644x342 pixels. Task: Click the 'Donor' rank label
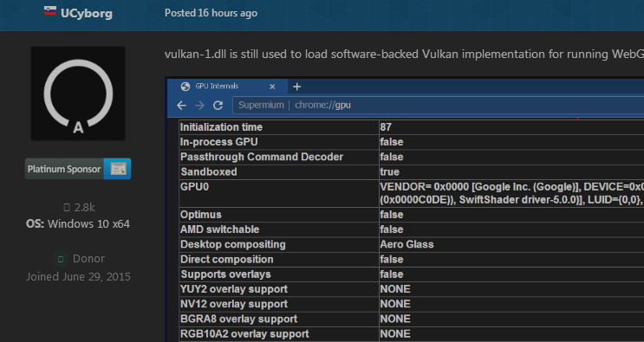coord(88,259)
